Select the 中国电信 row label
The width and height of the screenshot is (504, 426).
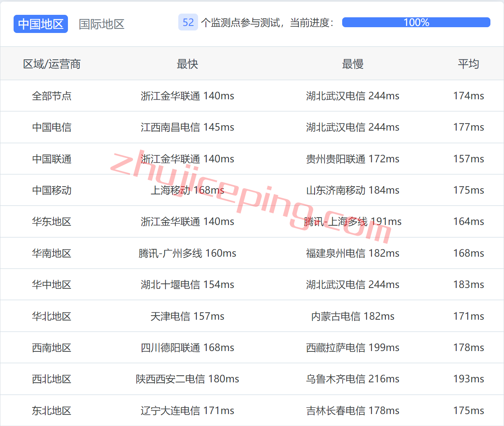point(52,127)
